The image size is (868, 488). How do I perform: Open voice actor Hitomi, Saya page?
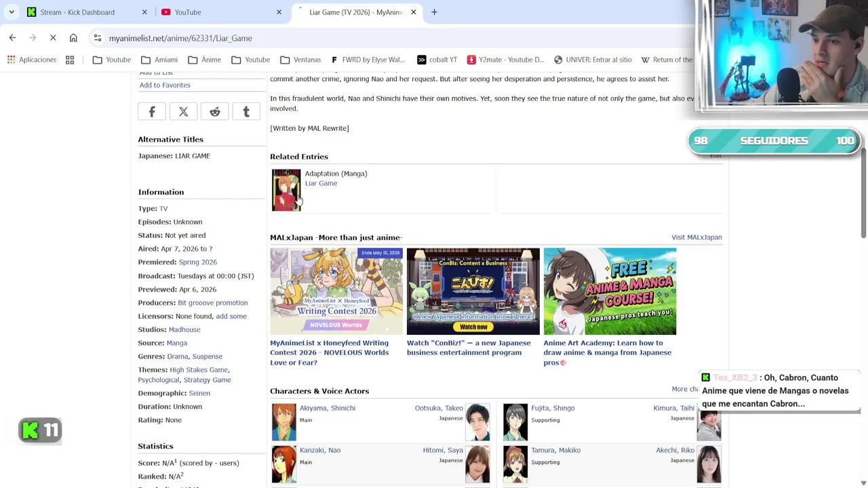point(443,450)
